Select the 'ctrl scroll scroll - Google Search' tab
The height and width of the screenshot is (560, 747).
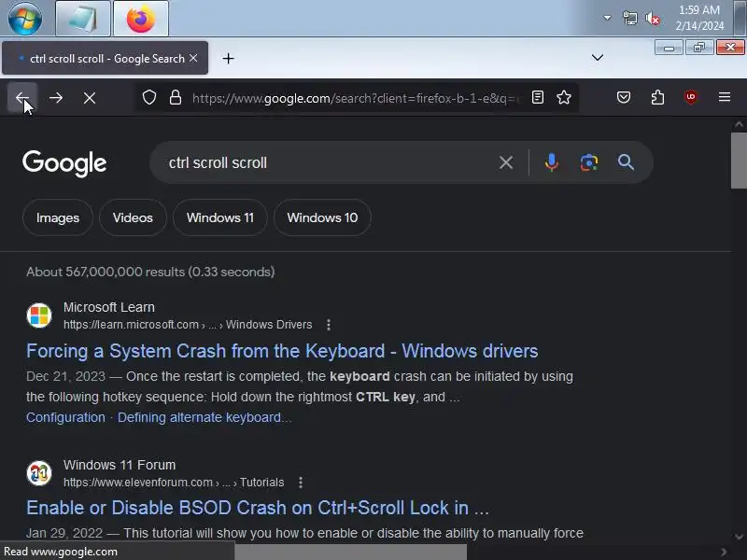tap(105, 58)
